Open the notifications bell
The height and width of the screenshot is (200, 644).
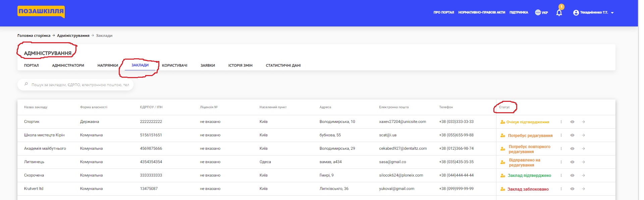pyautogui.click(x=559, y=13)
